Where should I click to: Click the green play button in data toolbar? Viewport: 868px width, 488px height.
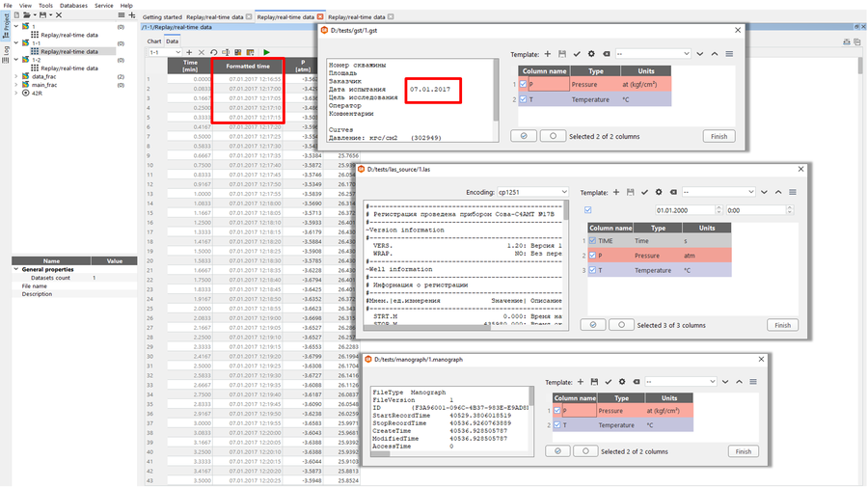coord(266,52)
